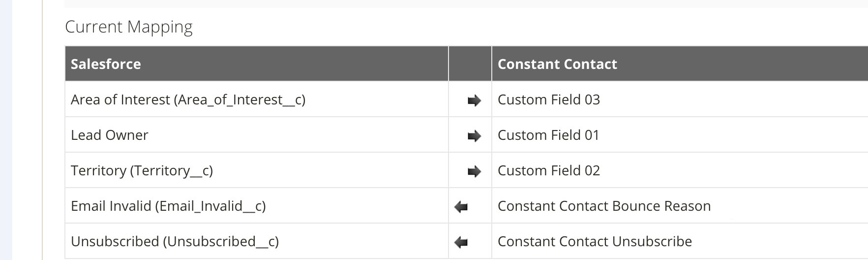Screen dimensions: 868x260
Task: Click the left arrow icon for Unsubscribed row
Action: click(461, 242)
